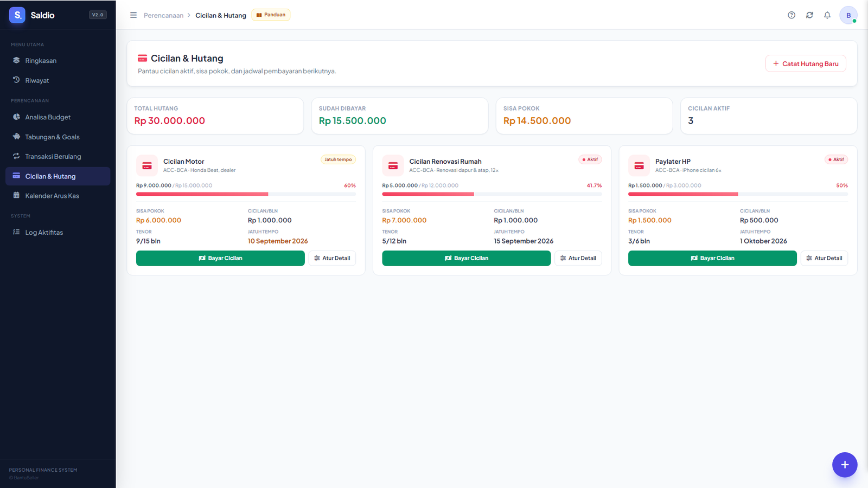Click the Cicilan Motor progress bar
This screenshot has height=488, width=868.
coord(246,194)
